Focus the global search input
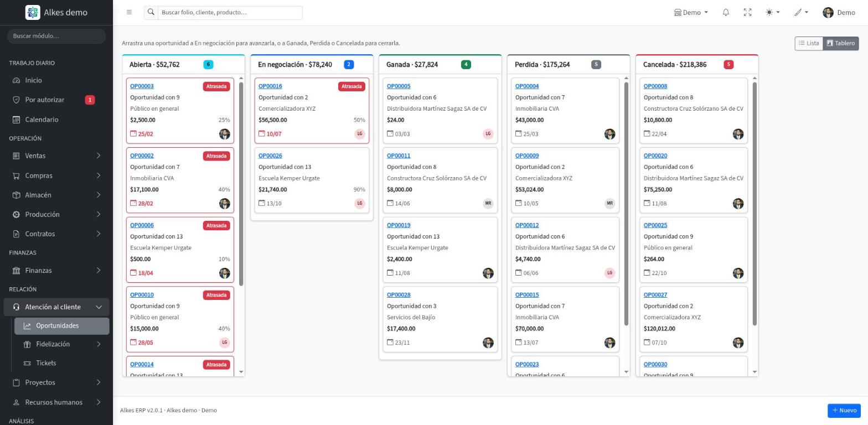 coord(230,12)
